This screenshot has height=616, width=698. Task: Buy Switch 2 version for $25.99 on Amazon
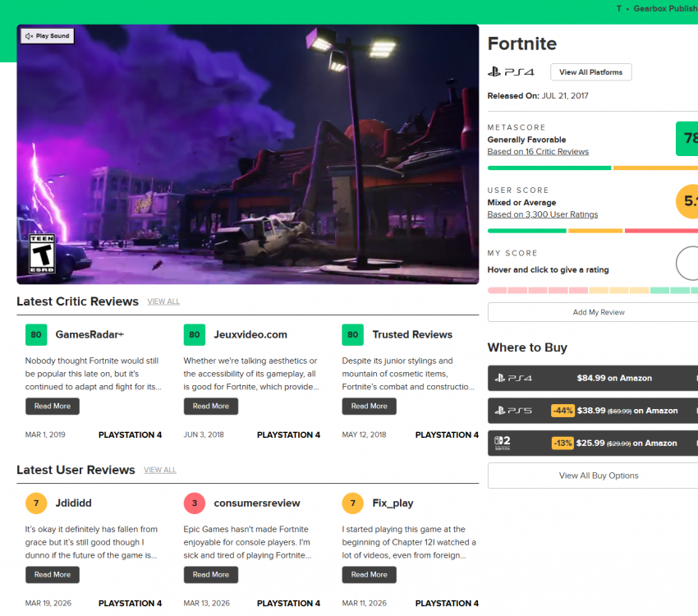coord(593,444)
